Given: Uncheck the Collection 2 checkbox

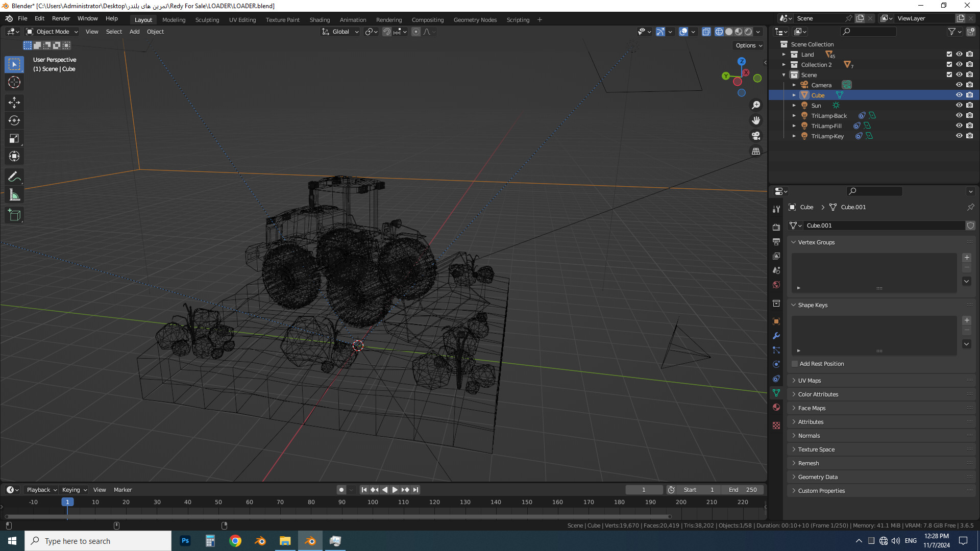Looking at the screenshot, I should (x=949, y=64).
